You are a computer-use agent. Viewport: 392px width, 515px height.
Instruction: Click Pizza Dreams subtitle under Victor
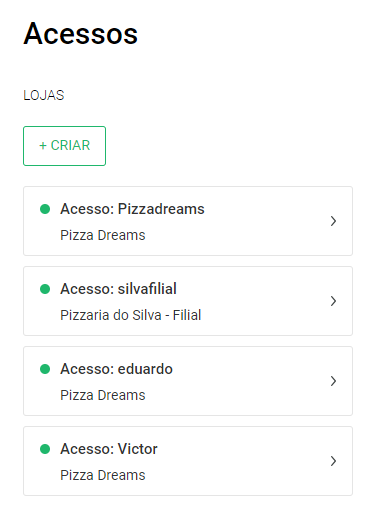tap(103, 475)
